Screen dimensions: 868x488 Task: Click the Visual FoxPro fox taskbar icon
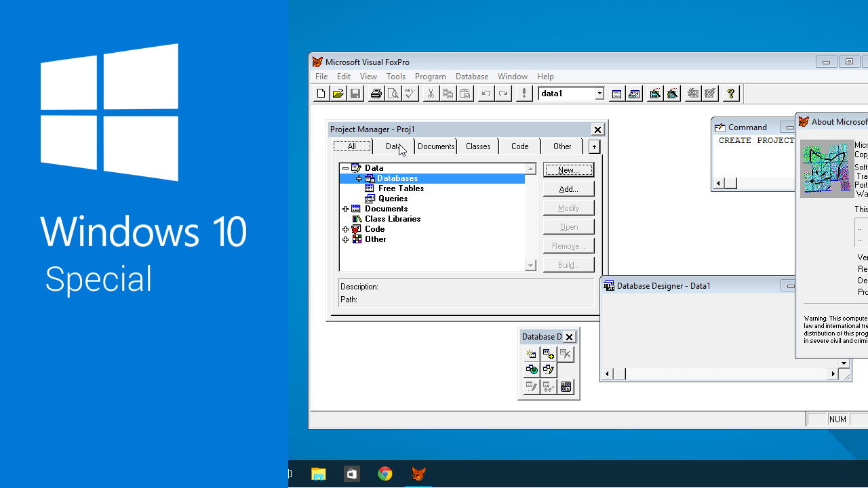click(419, 474)
